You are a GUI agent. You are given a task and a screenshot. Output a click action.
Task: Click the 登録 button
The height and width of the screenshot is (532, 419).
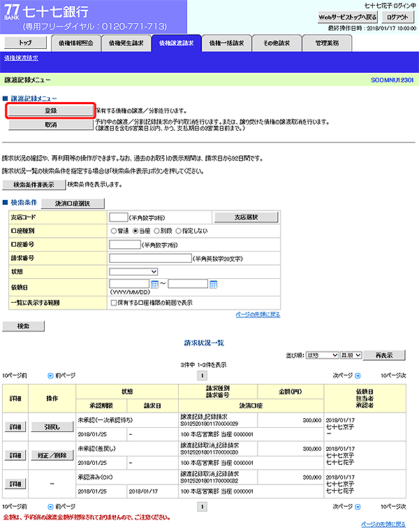pyautogui.click(x=51, y=110)
